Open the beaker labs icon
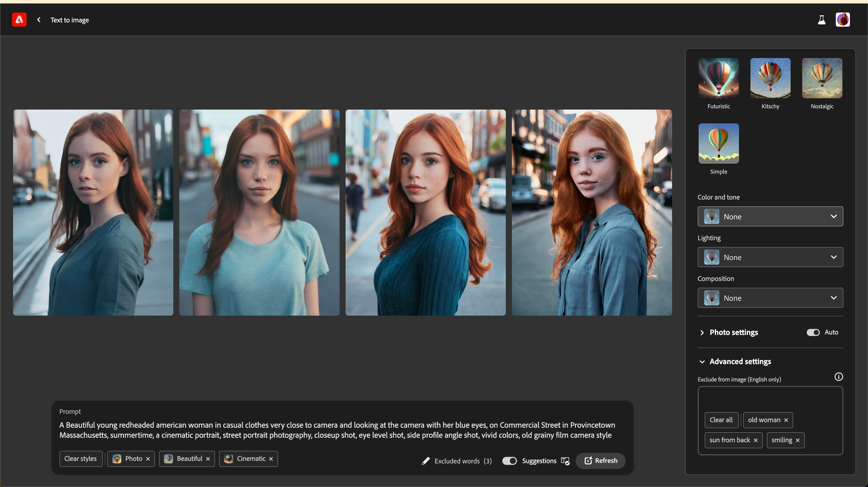 [x=822, y=20]
